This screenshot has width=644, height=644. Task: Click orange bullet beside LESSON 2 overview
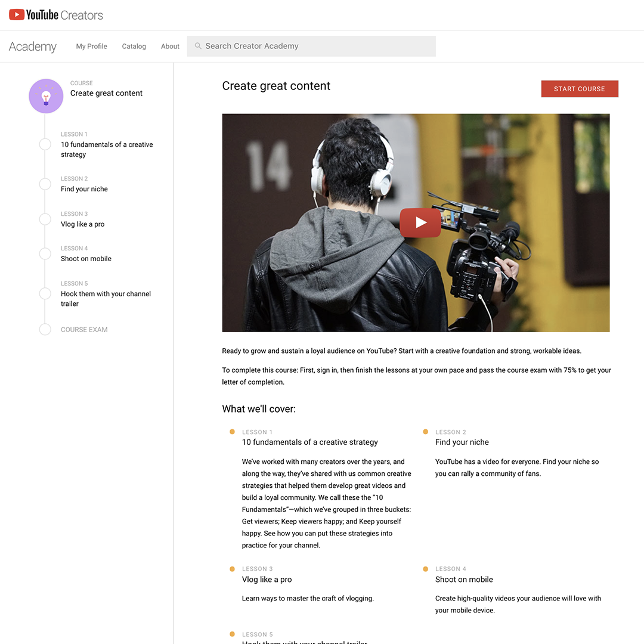pos(426,432)
